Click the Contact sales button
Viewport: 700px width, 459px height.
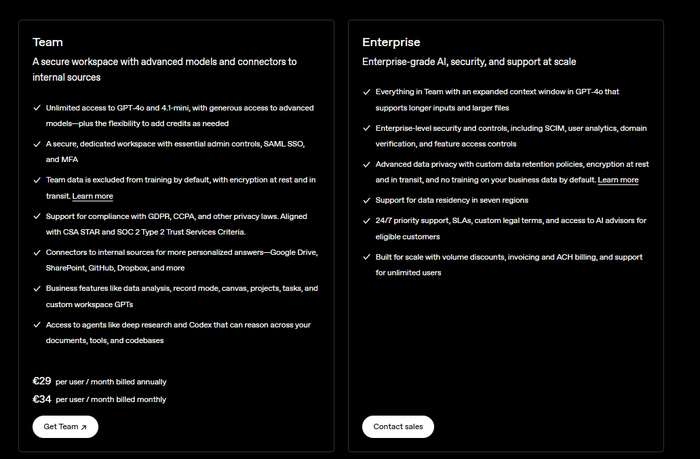[398, 426]
